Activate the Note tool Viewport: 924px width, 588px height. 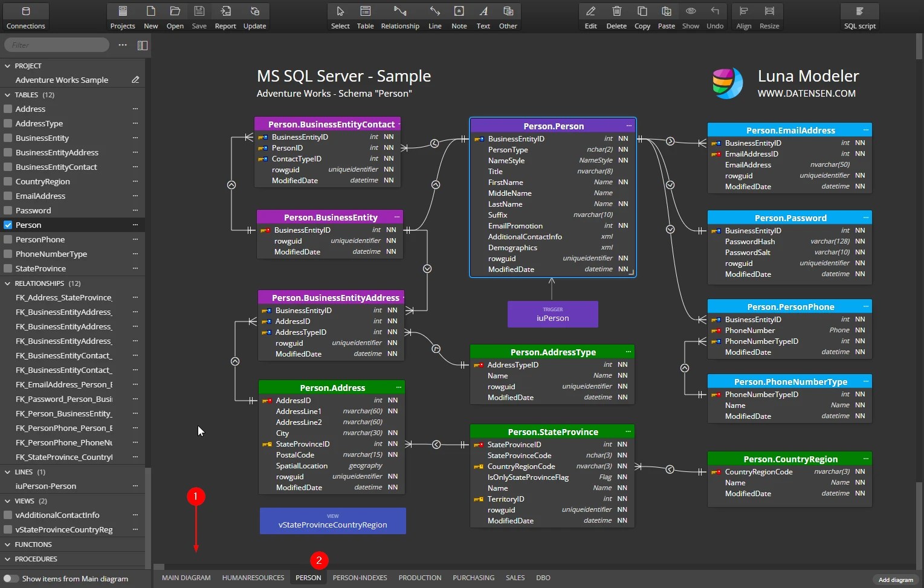pos(459,16)
